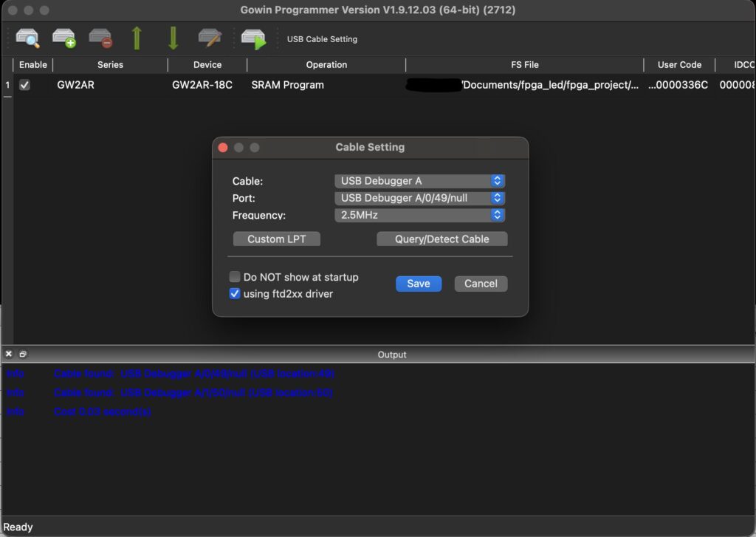Click row number 1 header
Screen dimensions: 756x537
[x=7, y=85]
